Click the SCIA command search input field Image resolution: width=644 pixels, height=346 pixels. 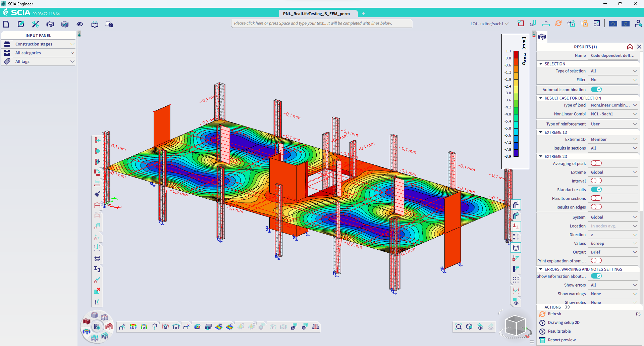coord(321,23)
